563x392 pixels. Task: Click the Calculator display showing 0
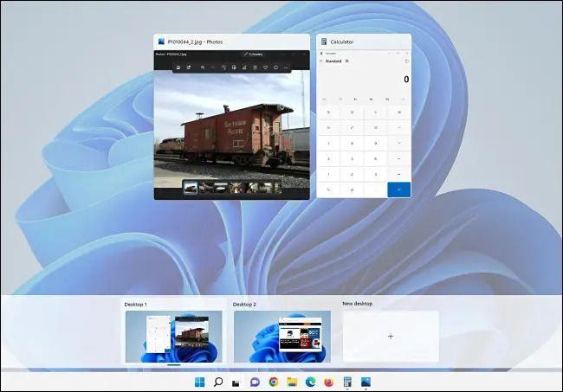point(406,80)
